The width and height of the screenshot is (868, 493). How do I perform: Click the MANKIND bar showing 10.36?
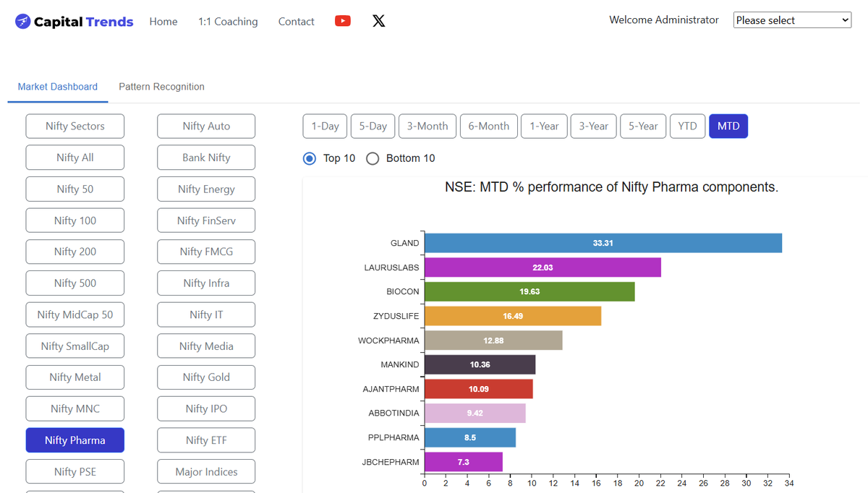tap(480, 364)
